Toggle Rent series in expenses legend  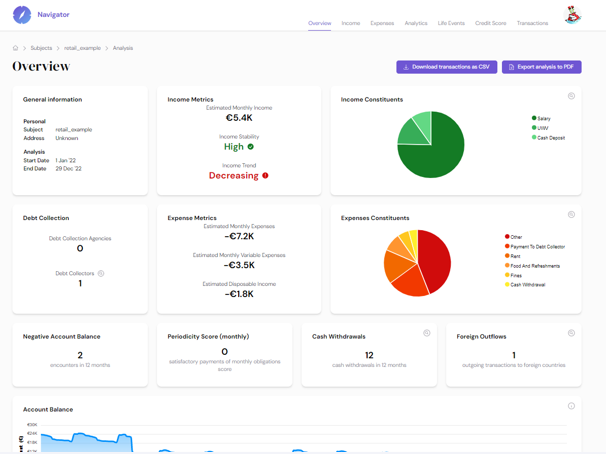click(516, 256)
